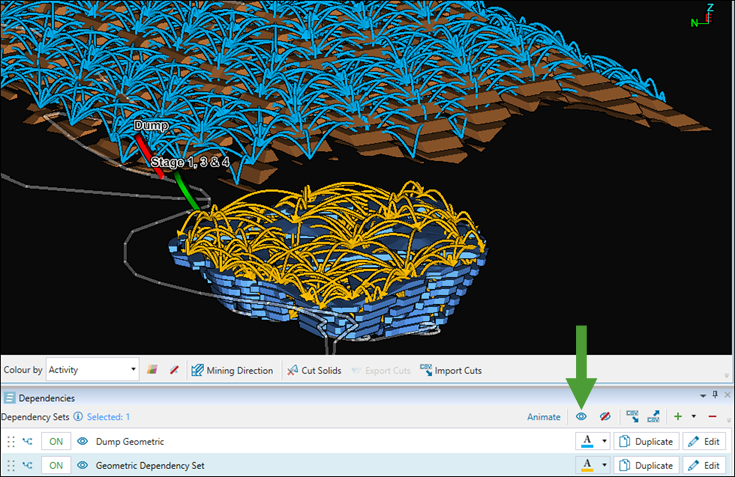
Task: Click Edit for Geometric Dependency Set
Action: tap(703, 465)
